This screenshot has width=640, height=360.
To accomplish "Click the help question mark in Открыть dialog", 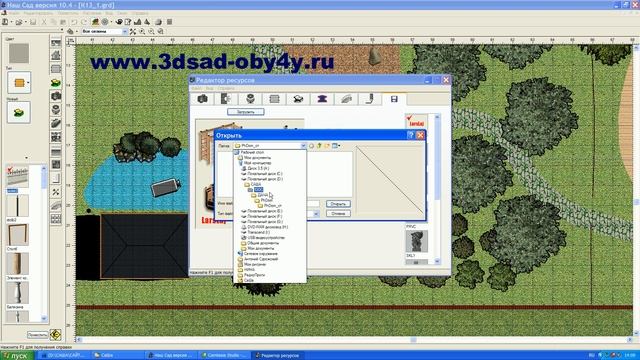I will point(411,136).
